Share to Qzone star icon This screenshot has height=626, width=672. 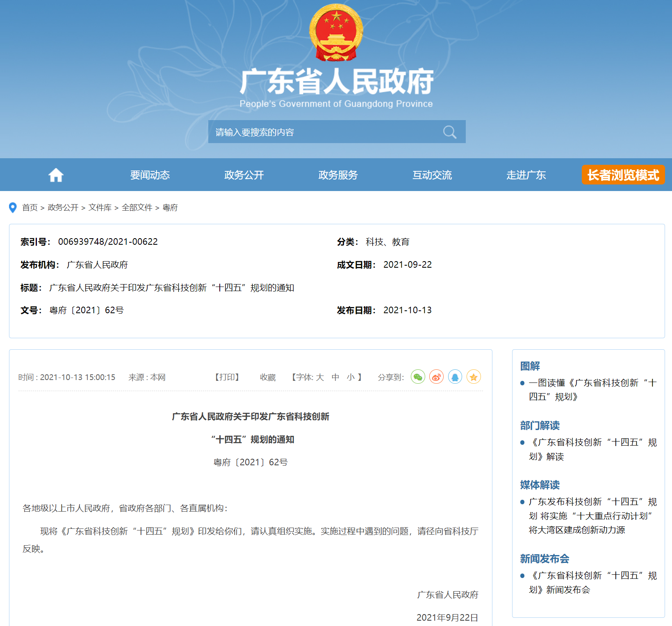point(473,377)
